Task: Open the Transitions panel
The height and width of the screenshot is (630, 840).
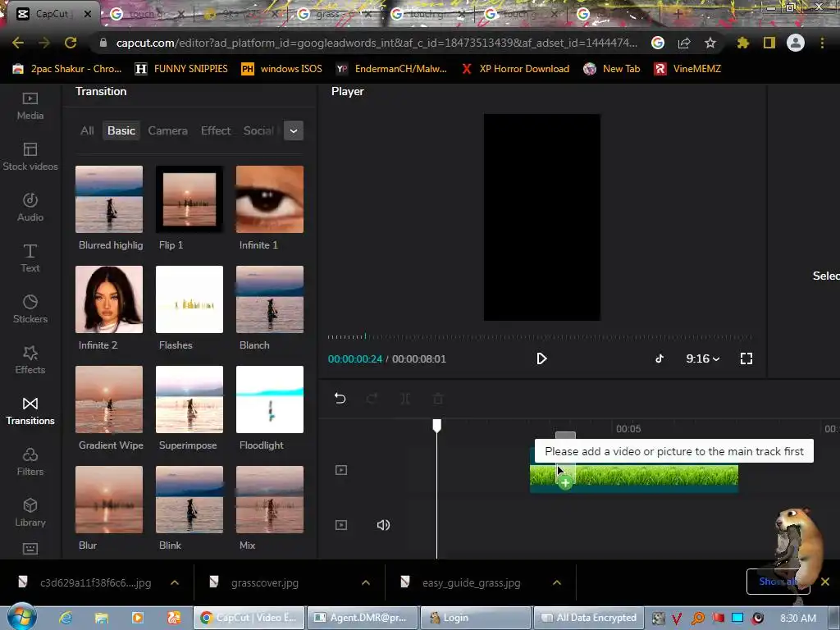Action: [30, 412]
